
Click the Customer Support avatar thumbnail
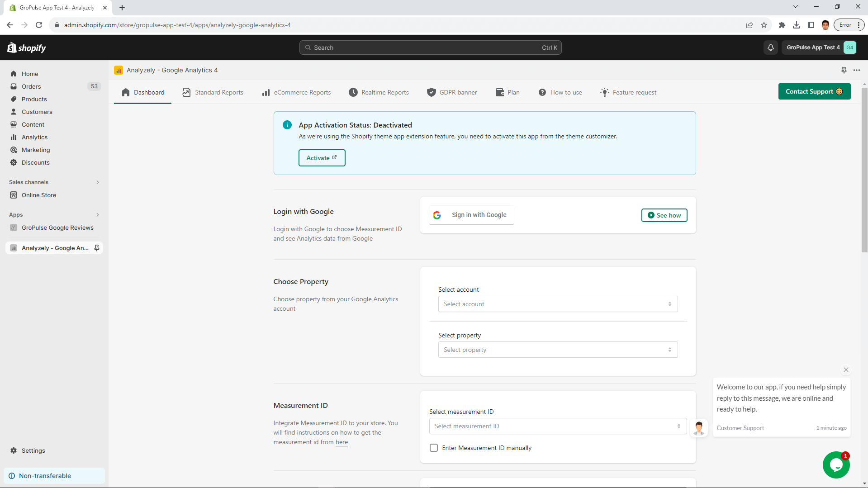(699, 427)
